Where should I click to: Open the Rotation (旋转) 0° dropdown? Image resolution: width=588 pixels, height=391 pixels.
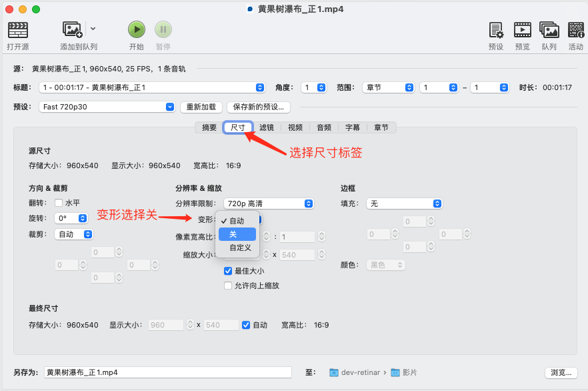click(71, 218)
